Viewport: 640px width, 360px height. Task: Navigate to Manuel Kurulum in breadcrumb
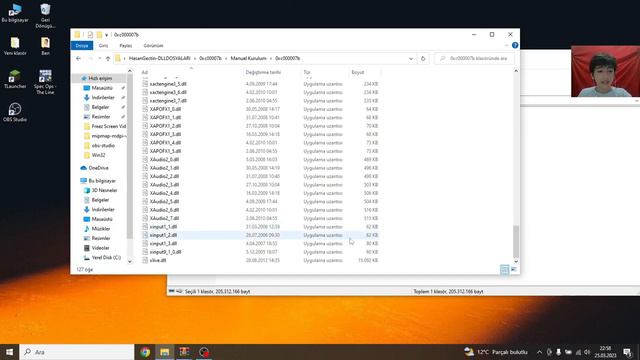tap(248, 58)
